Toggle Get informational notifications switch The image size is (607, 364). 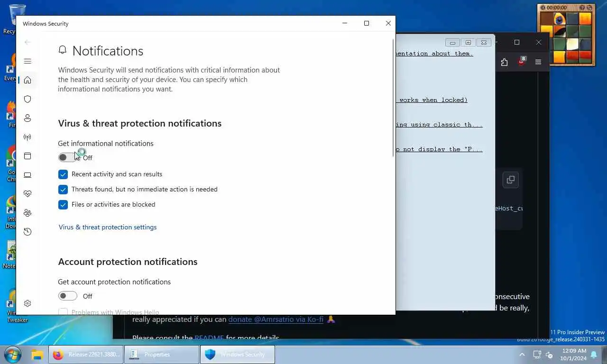pos(67,157)
